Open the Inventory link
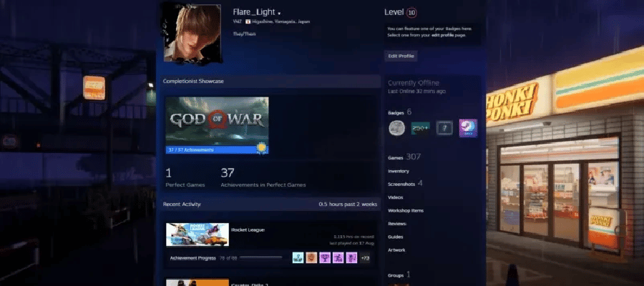 pos(399,171)
